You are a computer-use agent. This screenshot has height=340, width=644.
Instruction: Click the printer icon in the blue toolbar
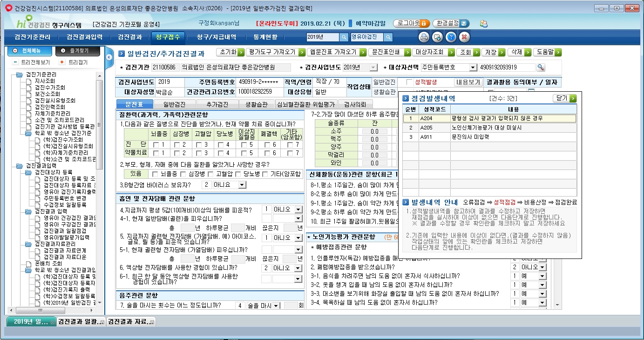(x=424, y=37)
